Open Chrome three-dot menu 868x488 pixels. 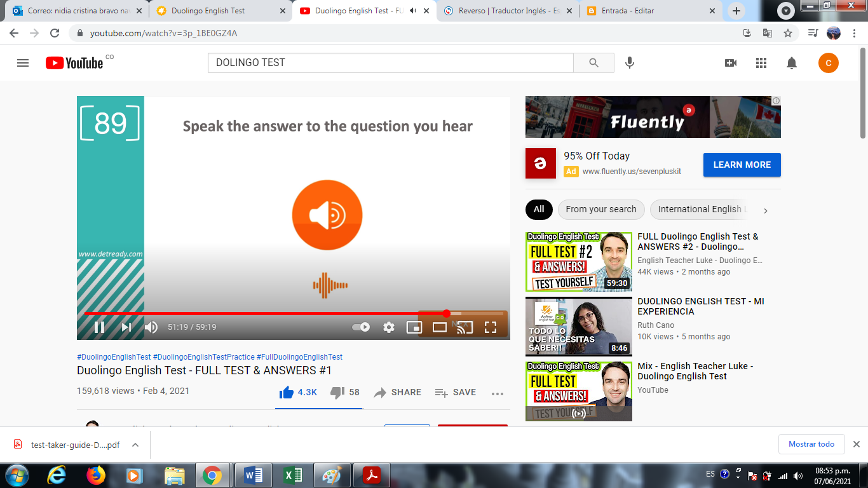click(x=854, y=33)
